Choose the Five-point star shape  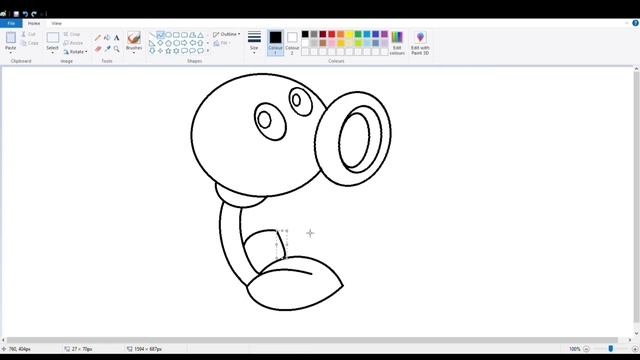168,51
